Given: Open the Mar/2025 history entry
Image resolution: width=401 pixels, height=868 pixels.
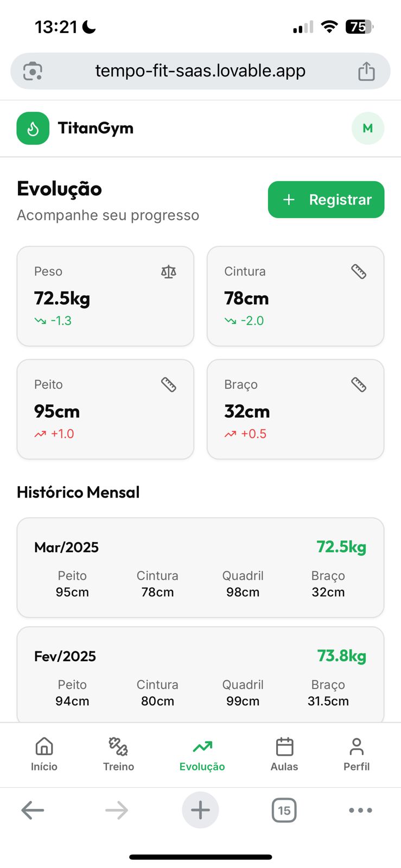Looking at the screenshot, I should tap(200, 567).
